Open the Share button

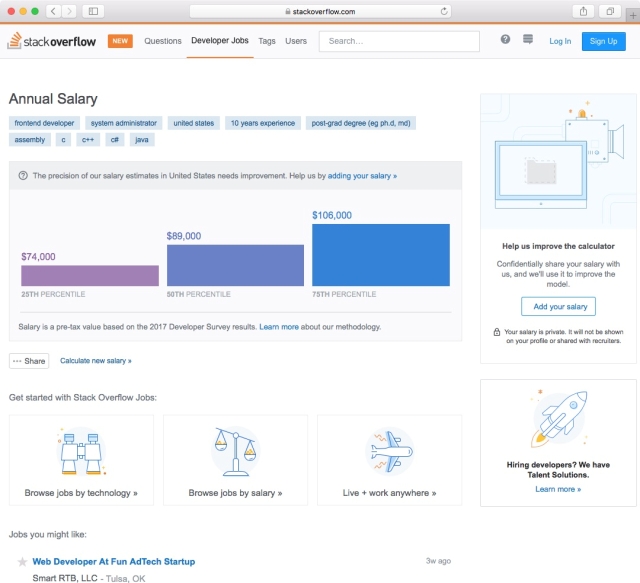click(x=29, y=361)
